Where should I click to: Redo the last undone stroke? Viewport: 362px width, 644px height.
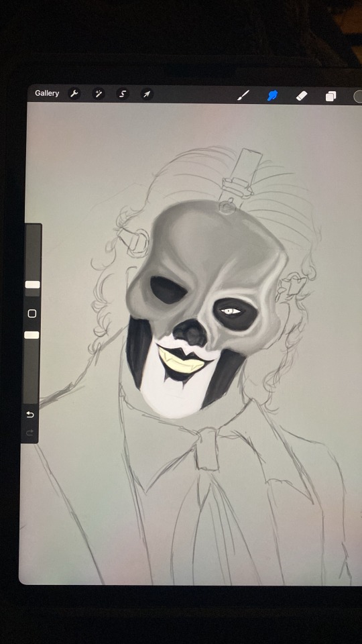coord(29,433)
